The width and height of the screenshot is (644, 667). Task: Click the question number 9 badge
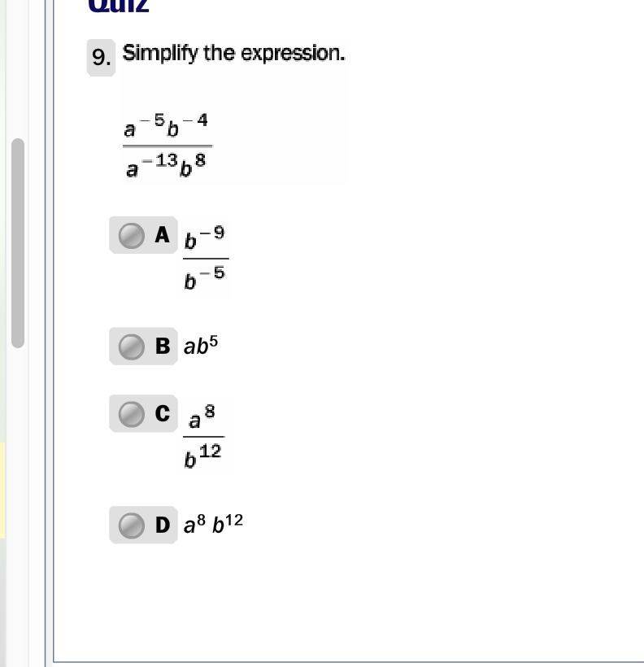point(102,58)
